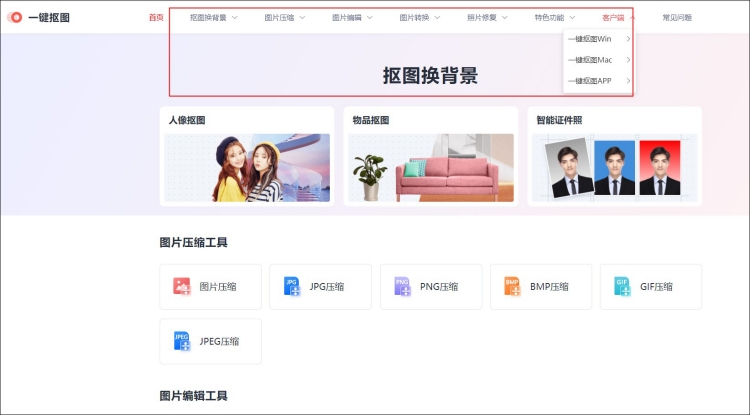Viewport: 750px width, 415px height.
Task: Expand the 图片编辑 chevron arrow
Action: 369,18
